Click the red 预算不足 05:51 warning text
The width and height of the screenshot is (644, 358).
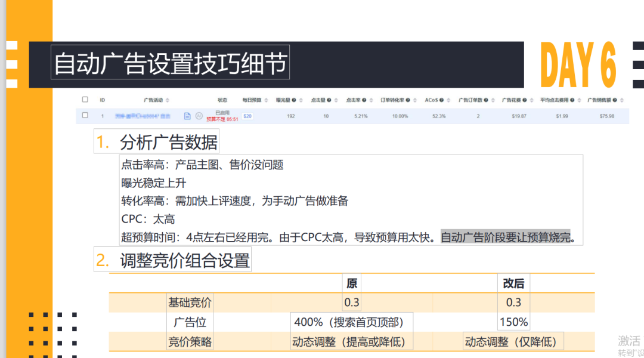click(x=222, y=118)
